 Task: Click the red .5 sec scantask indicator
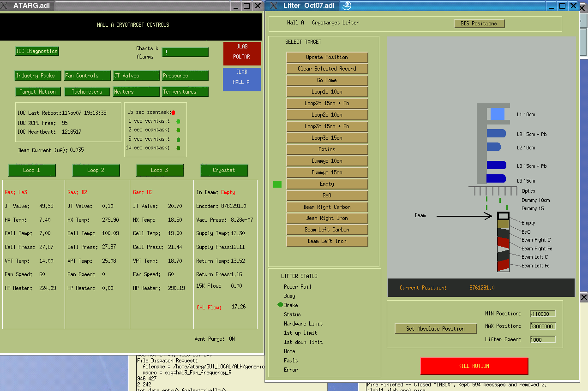174,113
